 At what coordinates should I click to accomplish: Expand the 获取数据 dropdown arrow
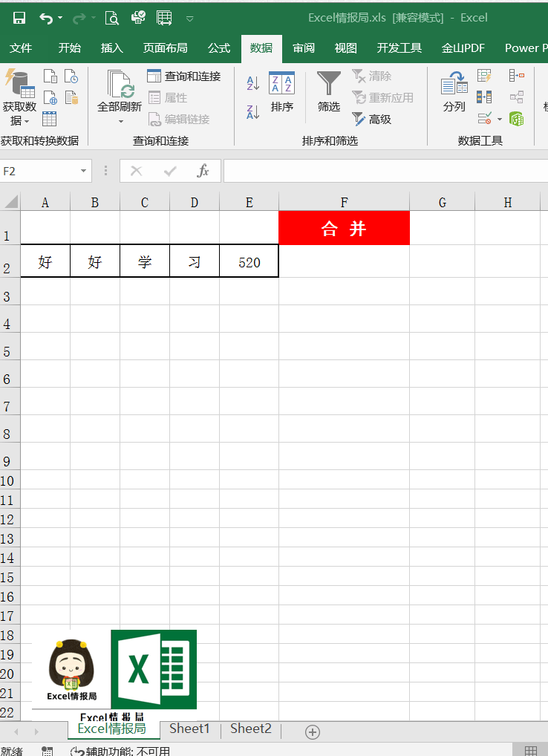coord(27,120)
